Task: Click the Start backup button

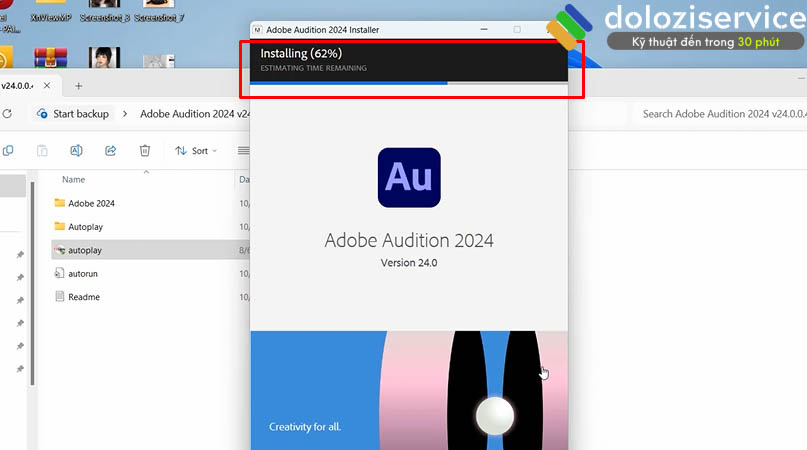Action: tap(73, 114)
